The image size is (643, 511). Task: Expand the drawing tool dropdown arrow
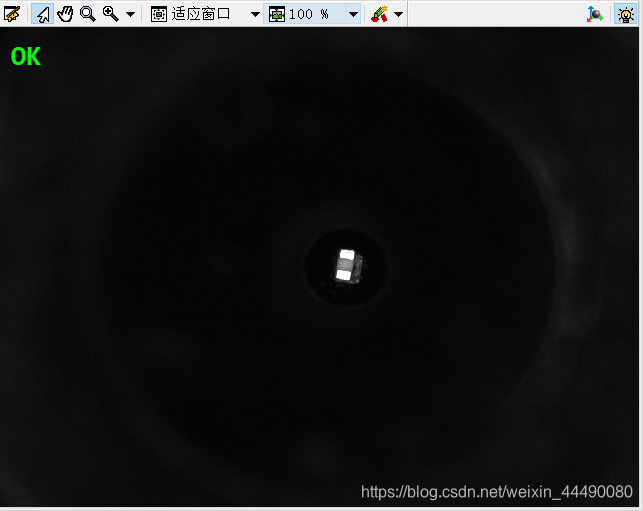(x=398, y=14)
